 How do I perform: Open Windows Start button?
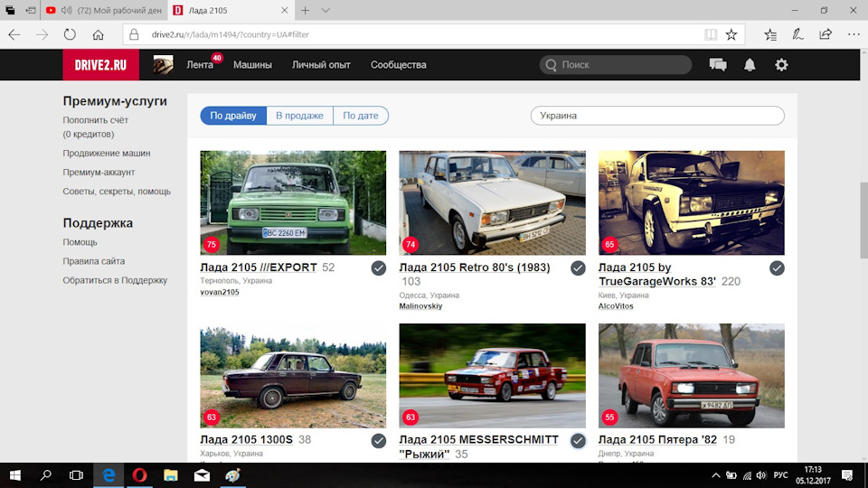[15, 475]
